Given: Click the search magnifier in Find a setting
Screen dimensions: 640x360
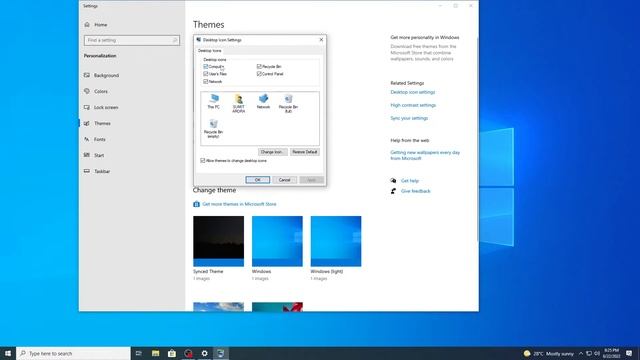Looking at the screenshot, I should click(x=175, y=40).
